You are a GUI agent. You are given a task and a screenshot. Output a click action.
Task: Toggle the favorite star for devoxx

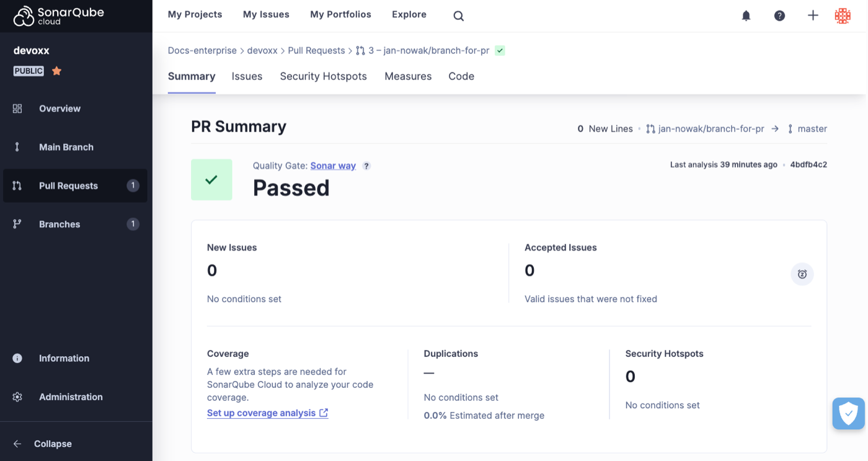click(57, 71)
